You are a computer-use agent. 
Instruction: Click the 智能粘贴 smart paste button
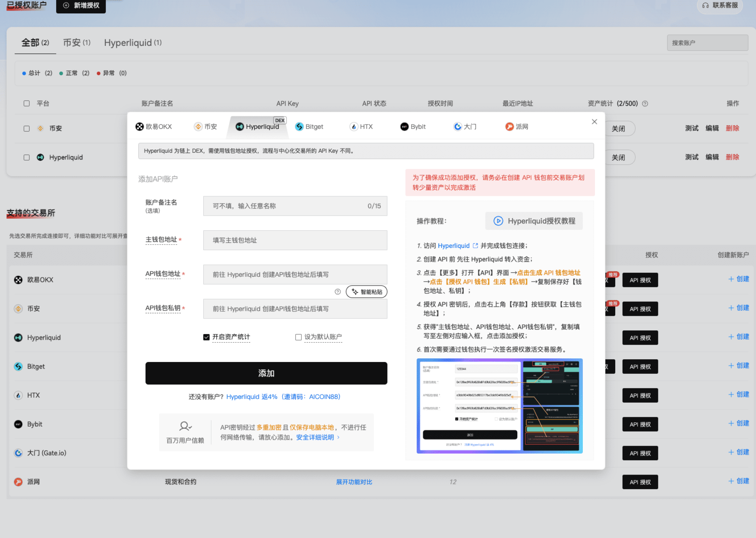366,292
